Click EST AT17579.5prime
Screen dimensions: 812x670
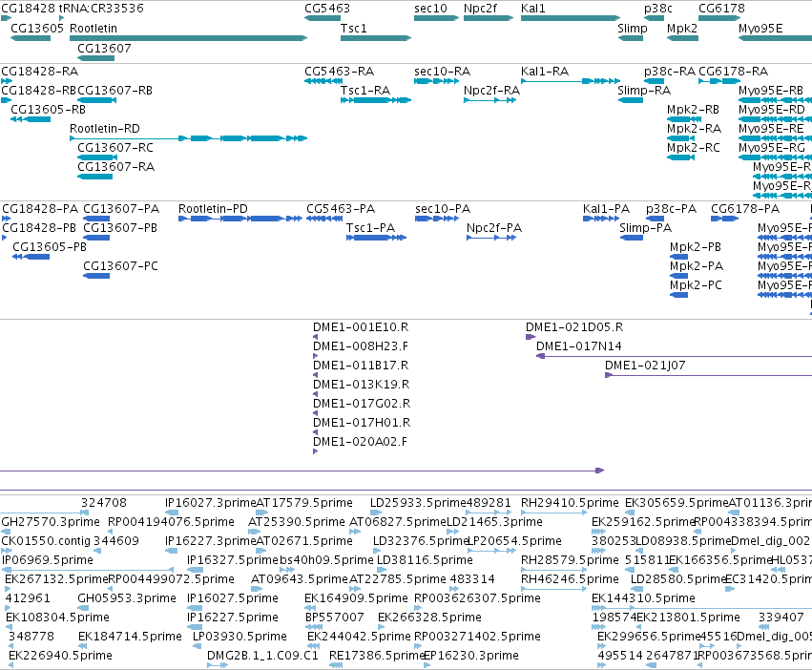262,513
